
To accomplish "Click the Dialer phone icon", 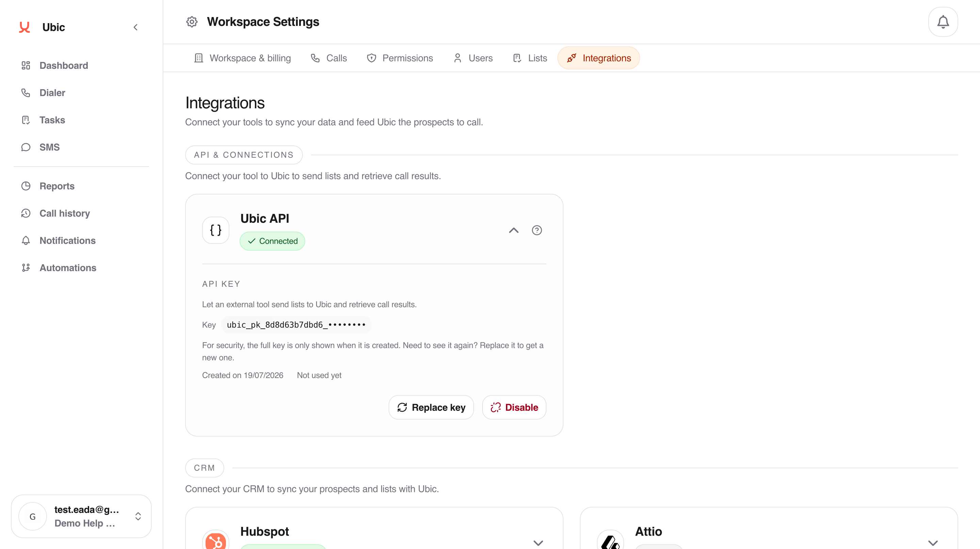I will 26,93.
